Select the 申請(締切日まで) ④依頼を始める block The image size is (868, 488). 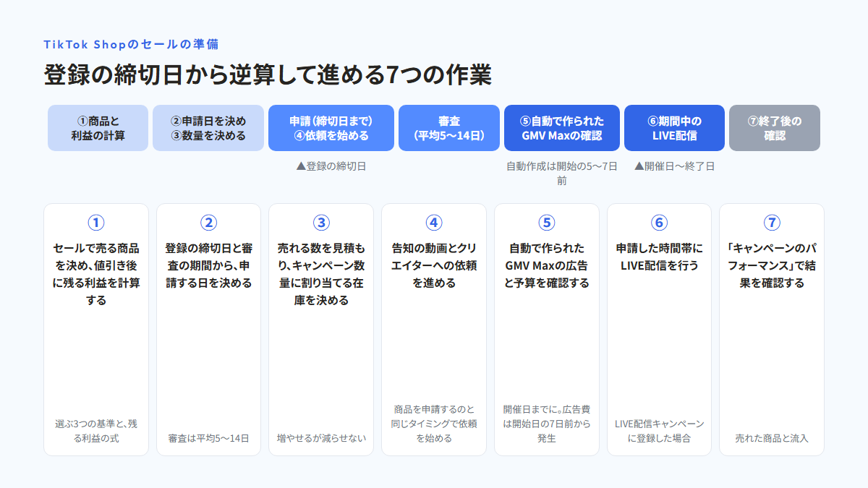331,128
